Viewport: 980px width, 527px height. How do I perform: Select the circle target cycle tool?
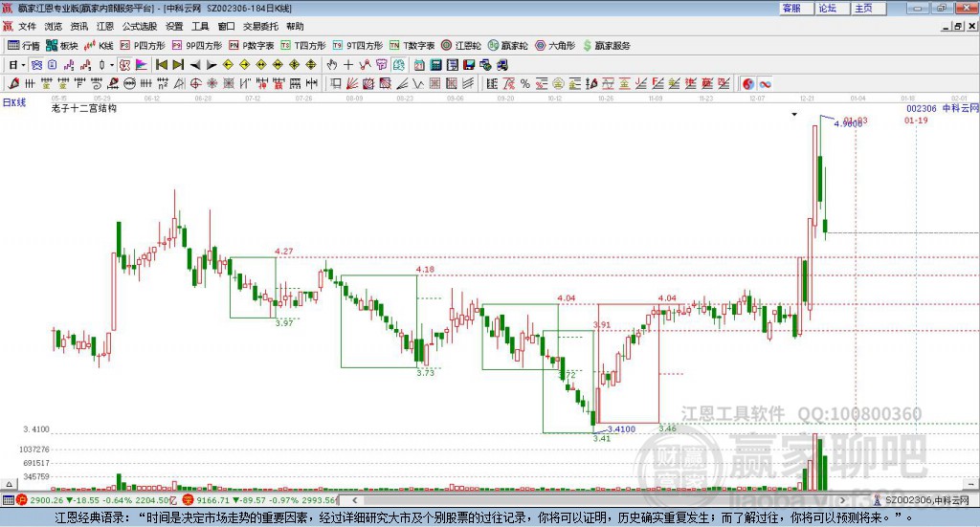coord(195,83)
